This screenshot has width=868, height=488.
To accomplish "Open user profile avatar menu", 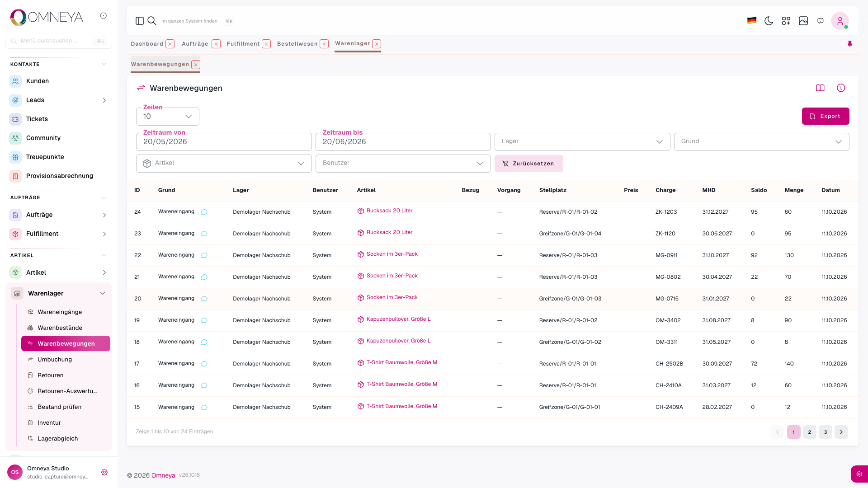I will [x=840, y=21].
